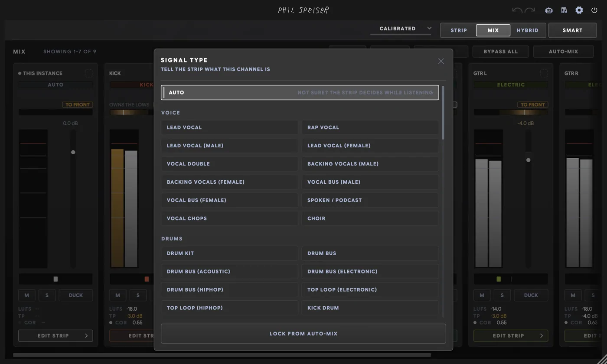
Task: Click To Front tag on GTR L strip
Action: click(x=533, y=104)
